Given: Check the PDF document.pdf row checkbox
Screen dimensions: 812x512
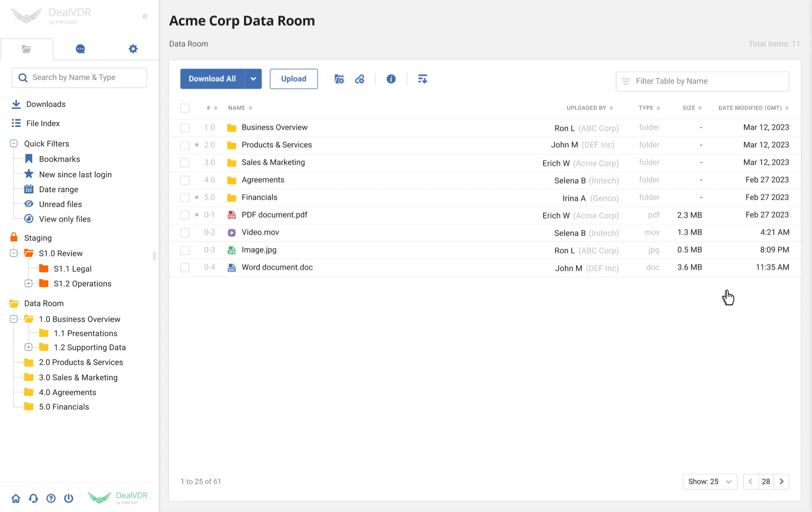Looking at the screenshot, I should coord(185,215).
